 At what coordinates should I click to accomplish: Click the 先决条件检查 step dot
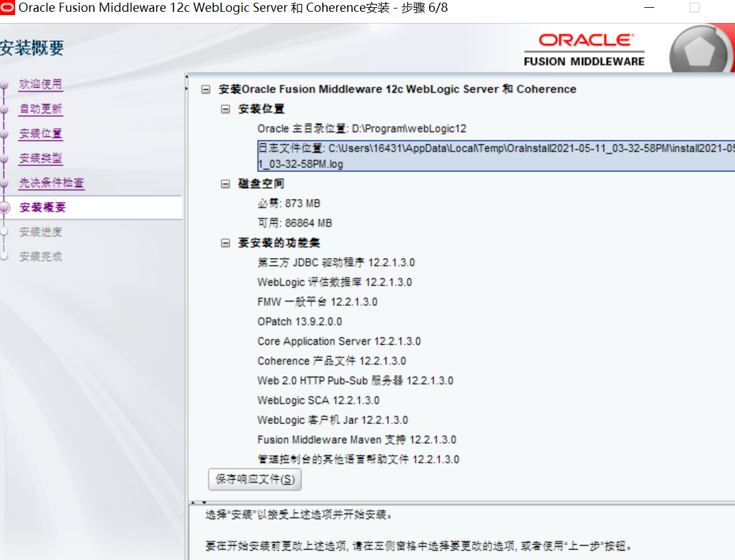pyautogui.click(x=4, y=183)
